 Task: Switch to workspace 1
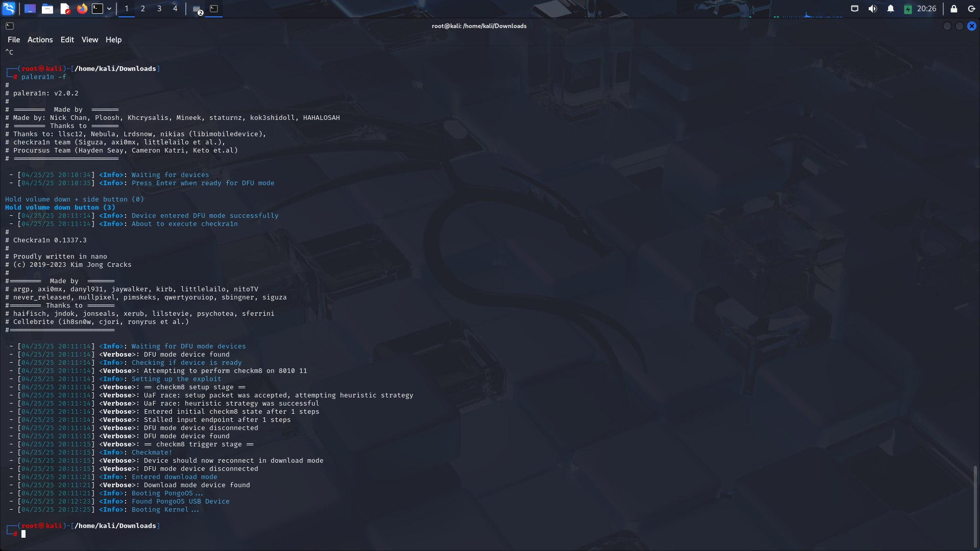(x=127, y=9)
